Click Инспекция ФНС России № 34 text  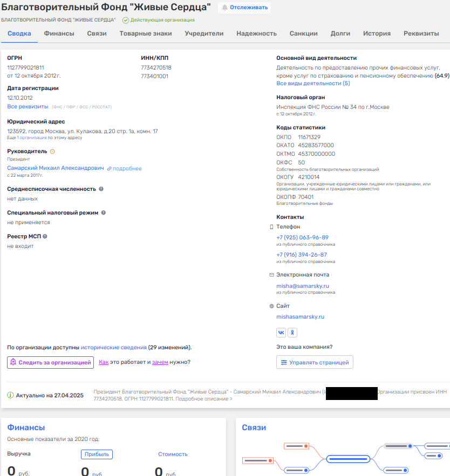(333, 107)
